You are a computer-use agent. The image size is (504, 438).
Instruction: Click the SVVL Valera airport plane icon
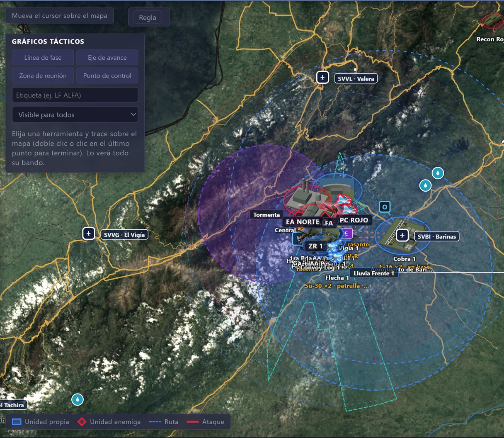pyautogui.click(x=322, y=77)
